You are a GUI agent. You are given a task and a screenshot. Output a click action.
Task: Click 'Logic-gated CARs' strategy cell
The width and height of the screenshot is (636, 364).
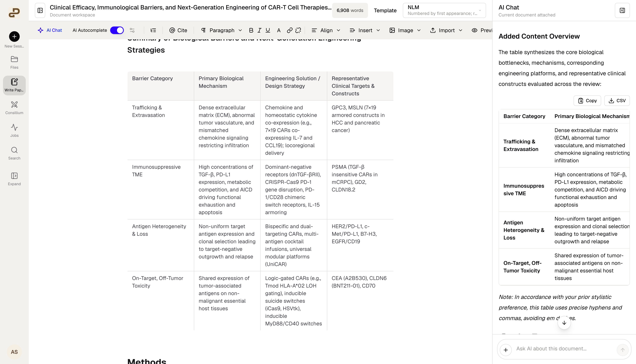pos(293,301)
